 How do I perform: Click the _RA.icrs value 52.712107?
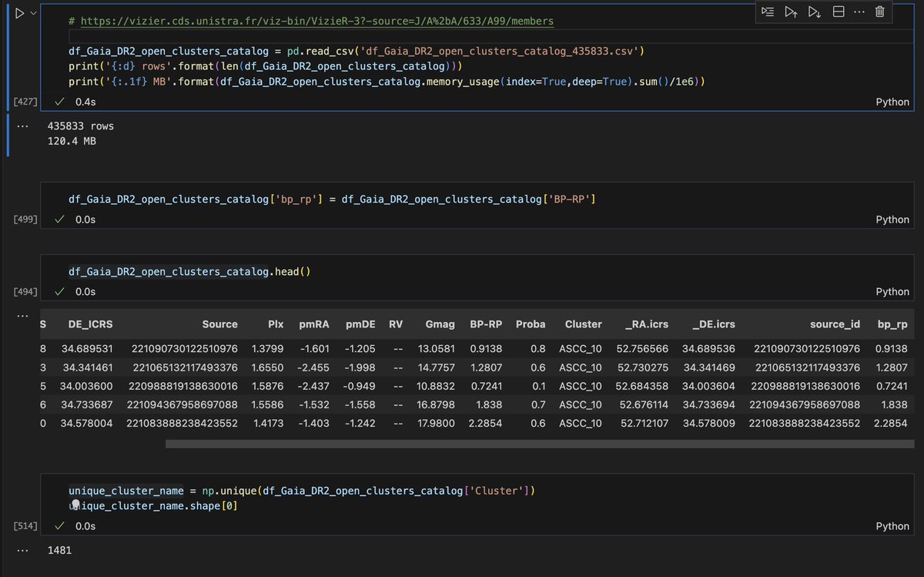(643, 423)
